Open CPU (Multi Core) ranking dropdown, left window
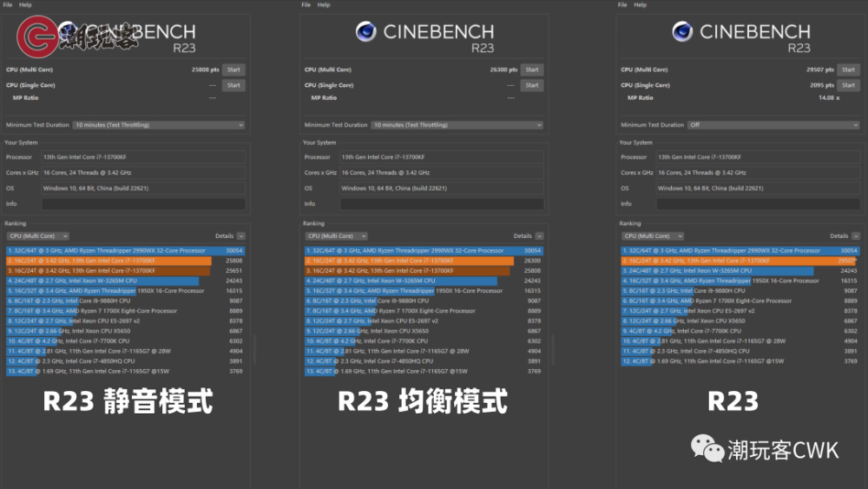The image size is (868, 489). (x=37, y=236)
